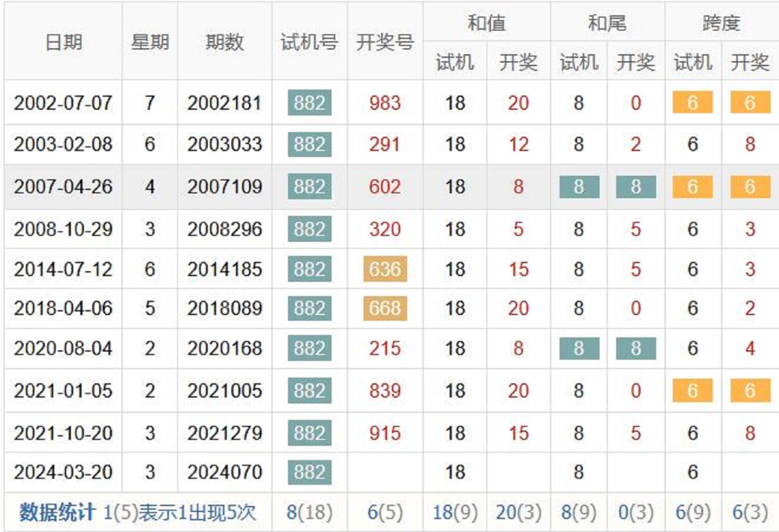Select the 和尾 group header
Viewport: 779px width, 532px height.
point(607,23)
